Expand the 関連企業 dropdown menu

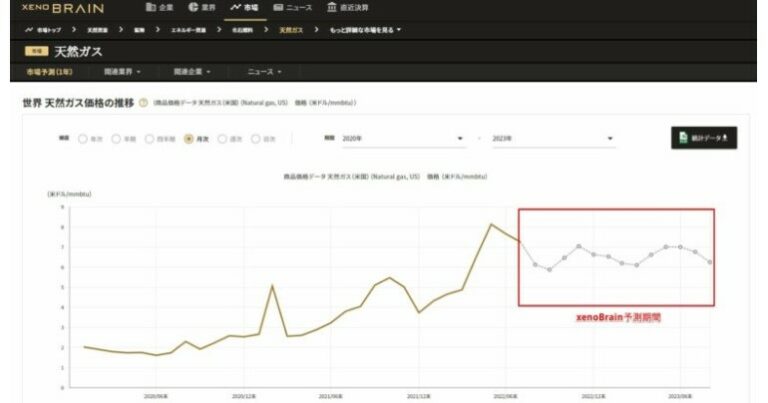click(192, 71)
